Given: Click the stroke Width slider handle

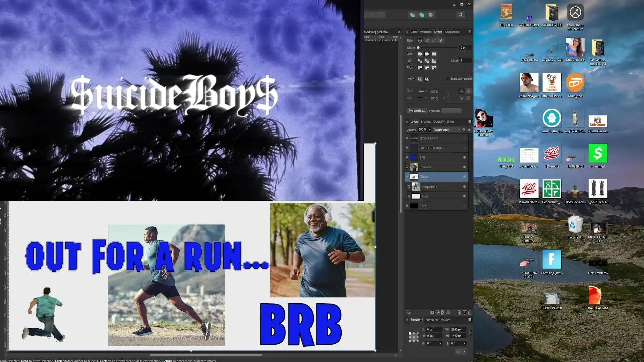Looking at the screenshot, I should [x=418, y=48].
